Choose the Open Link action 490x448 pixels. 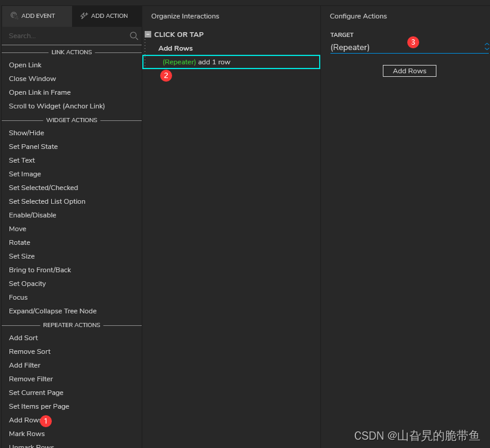(25, 65)
